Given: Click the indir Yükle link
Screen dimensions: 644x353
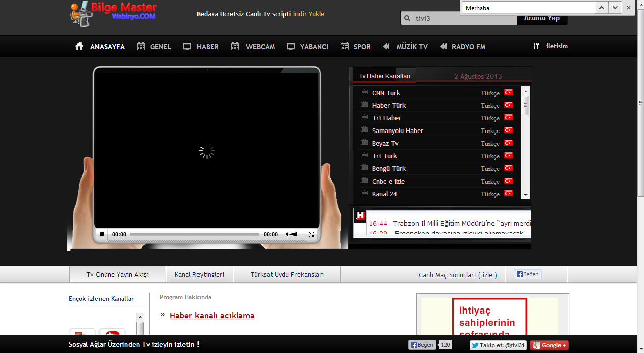Looking at the screenshot, I should 309,14.
